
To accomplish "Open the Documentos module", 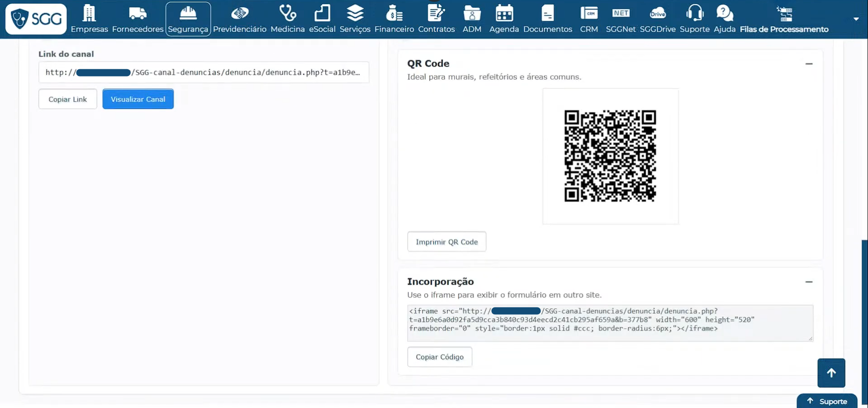I will tap(548, 19).
